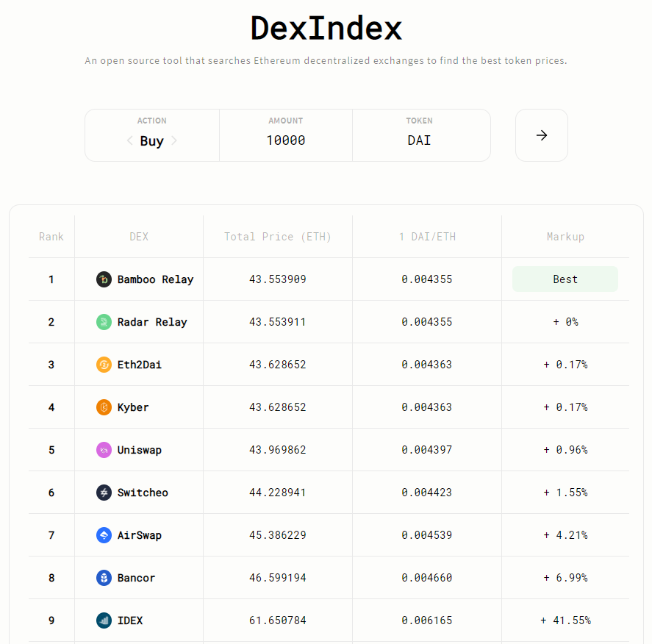Open the Eth2Dai exchange name
Viewport: 652px width, 644px height.
(140, 365)
